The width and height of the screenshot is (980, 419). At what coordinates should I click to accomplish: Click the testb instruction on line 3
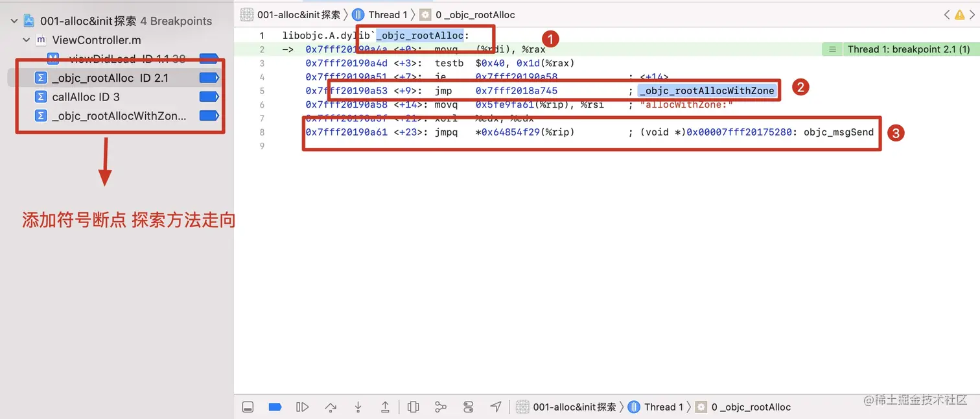click(x=449, y=63)
